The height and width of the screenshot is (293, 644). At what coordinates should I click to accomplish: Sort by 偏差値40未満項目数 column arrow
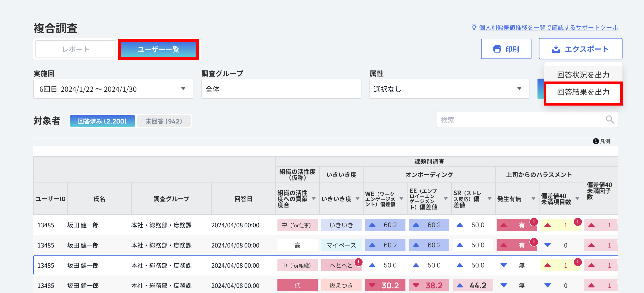pos(577,199)
